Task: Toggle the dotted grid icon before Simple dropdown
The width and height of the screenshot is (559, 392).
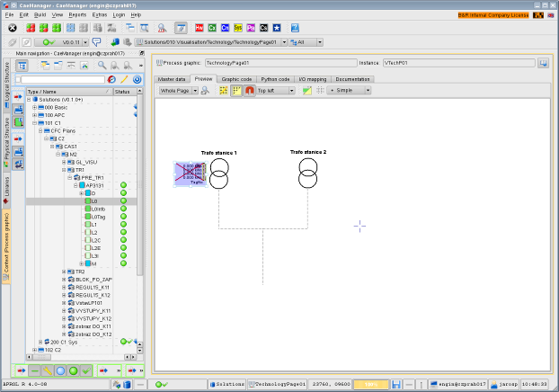Action: [320, 90]
